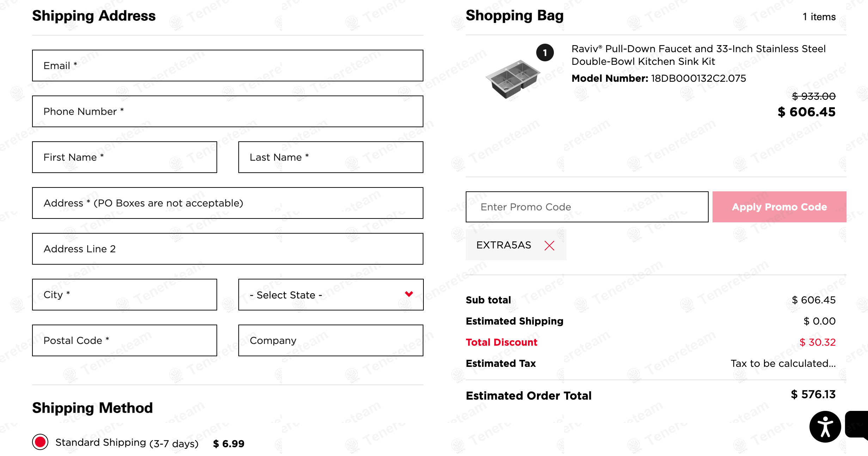Select the Company input field
This screenshot has width=868, height=456.
click(330, 340)
